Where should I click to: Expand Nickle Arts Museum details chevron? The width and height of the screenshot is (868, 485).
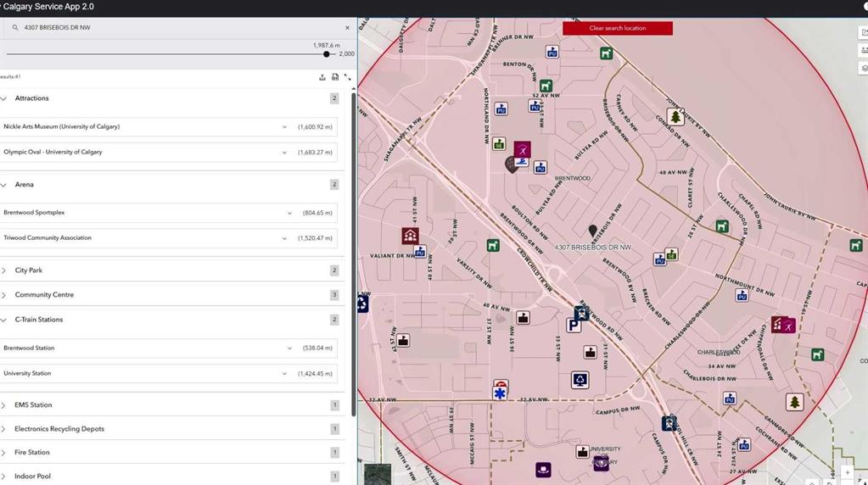[284, 127]
